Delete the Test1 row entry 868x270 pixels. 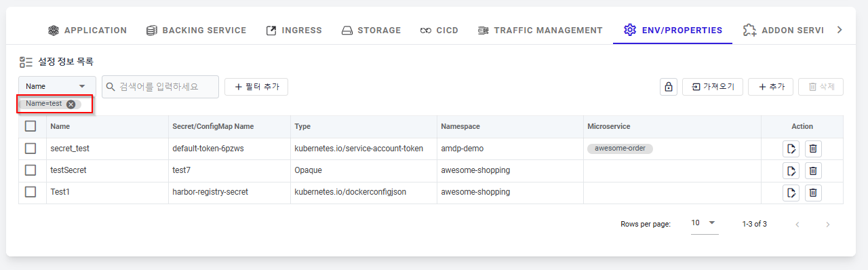click(x=813, y=193)
